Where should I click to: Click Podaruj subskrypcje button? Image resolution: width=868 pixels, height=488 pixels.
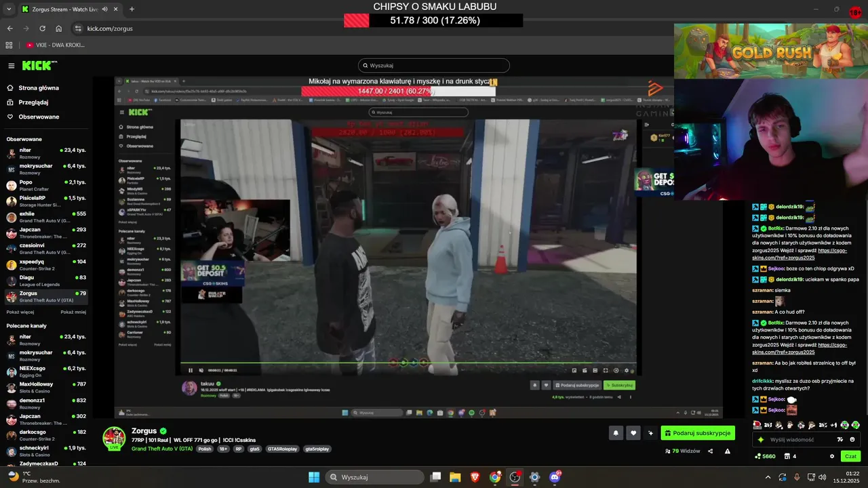pyautogui.click(x=698, y=433)
